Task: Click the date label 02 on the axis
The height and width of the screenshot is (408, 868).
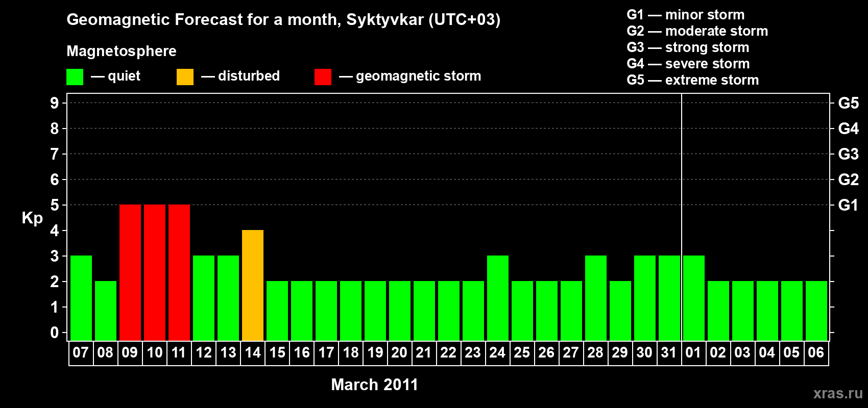Action: (718, 353)
